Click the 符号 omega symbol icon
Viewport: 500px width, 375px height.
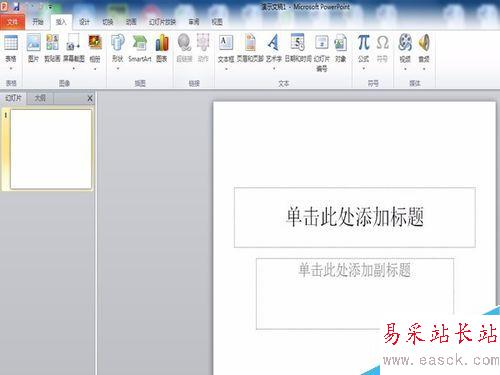click(x=382, y=43)
